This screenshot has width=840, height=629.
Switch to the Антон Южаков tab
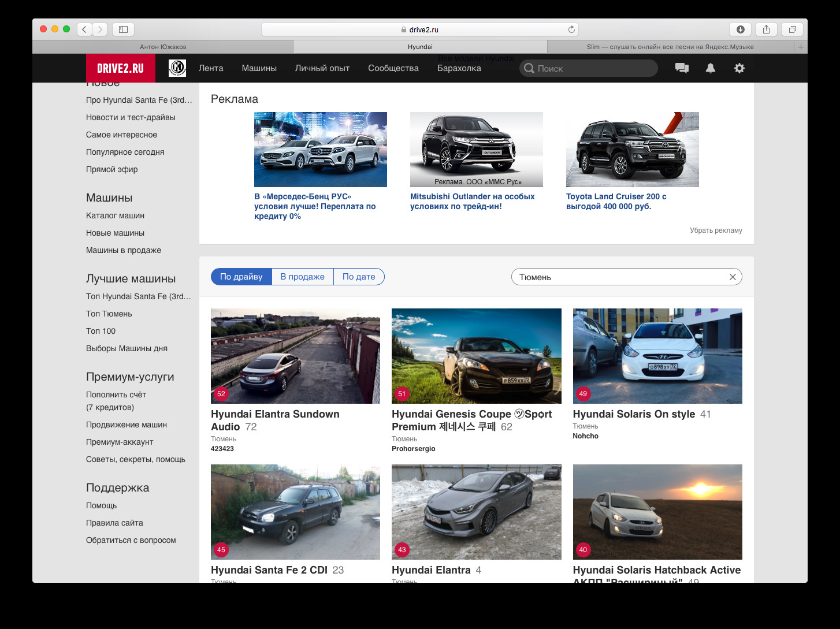tap(163, 47)
